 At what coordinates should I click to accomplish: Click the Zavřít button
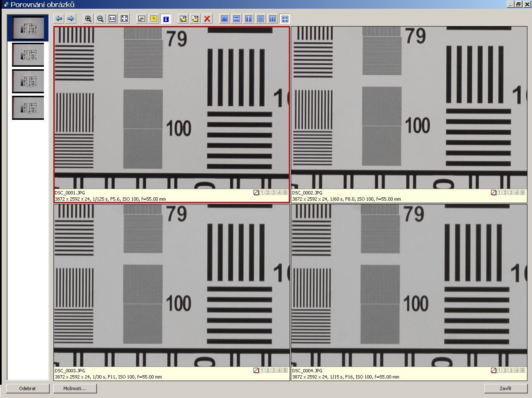pyautogui.click(x=505, y=388)
